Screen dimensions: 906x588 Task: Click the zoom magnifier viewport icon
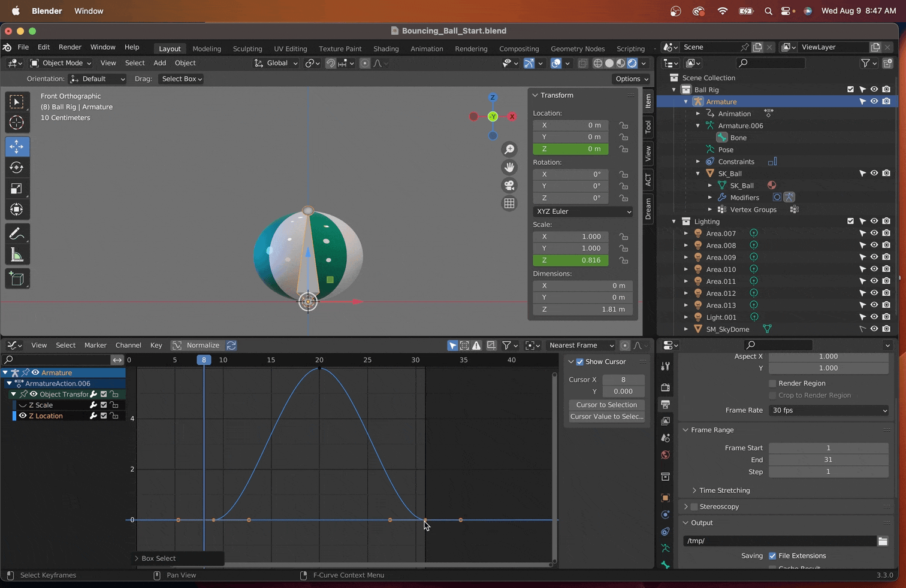[509, 149]
